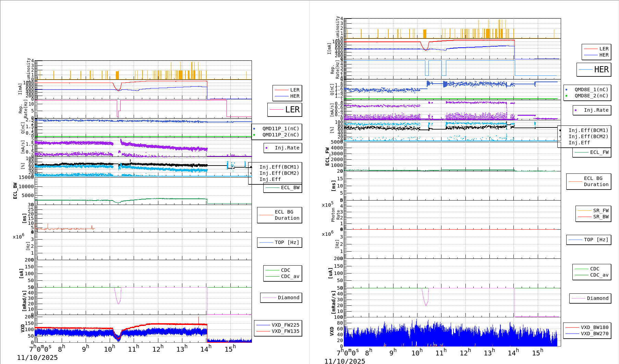Click the ECL_BW legend box
Viewport: 619px width, 364px height.
[283, 187]
